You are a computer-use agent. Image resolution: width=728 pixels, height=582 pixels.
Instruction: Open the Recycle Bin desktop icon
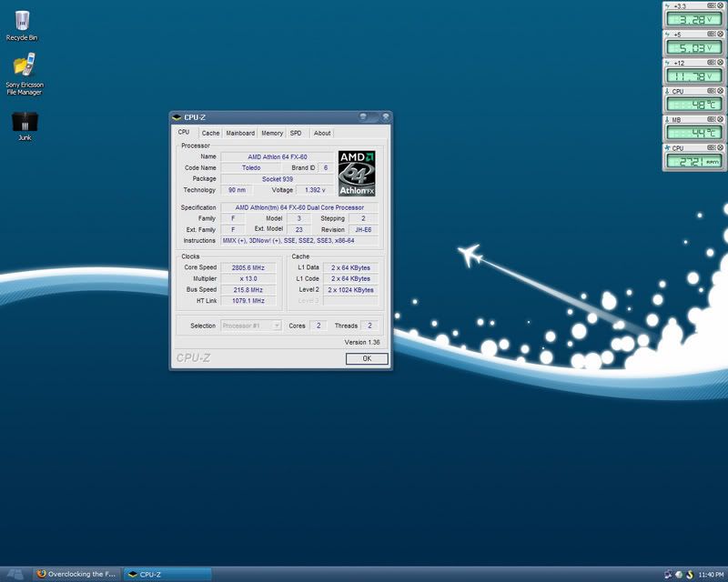point(22,26)
